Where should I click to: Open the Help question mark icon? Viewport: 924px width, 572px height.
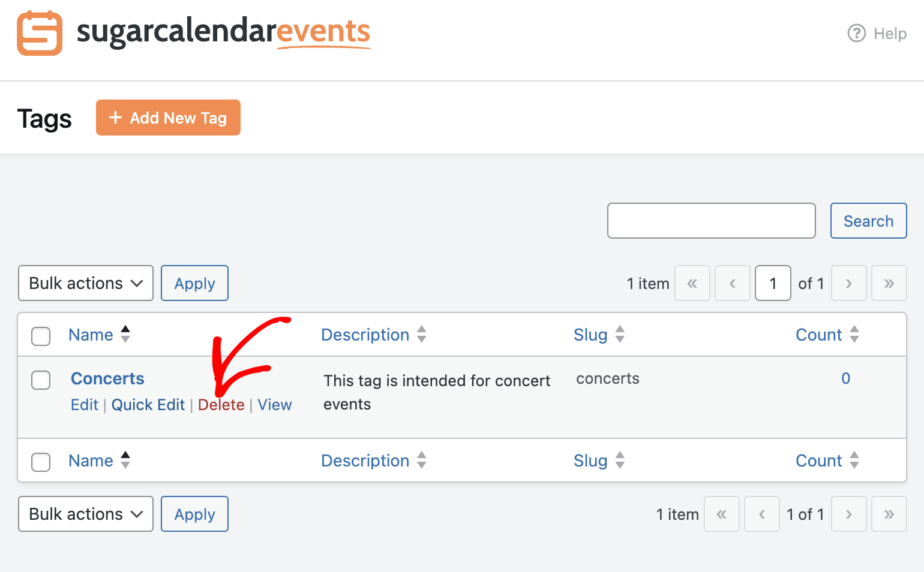[856, 33]
